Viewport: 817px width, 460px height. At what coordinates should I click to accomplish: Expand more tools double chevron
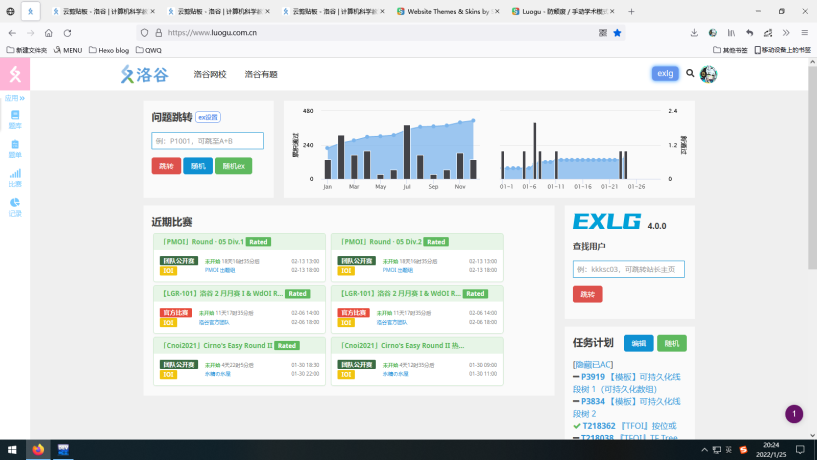click(786, 33)
